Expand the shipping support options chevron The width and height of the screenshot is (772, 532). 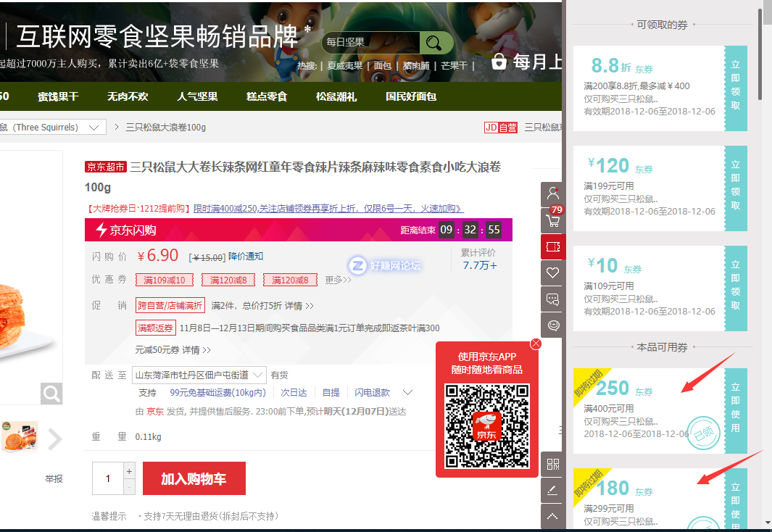[407, 393]
